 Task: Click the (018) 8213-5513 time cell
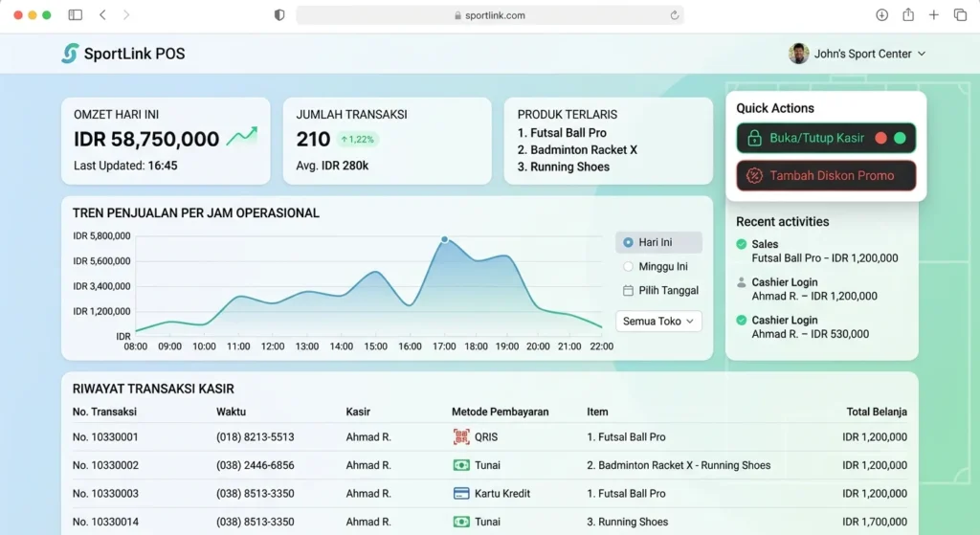pyautogui.click(x=255, y=436)
